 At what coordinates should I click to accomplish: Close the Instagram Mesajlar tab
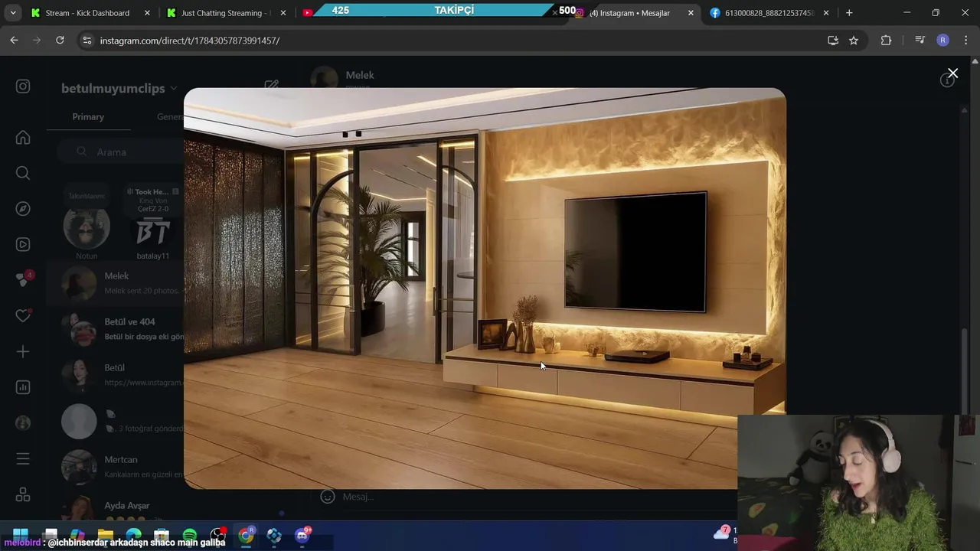tap(691, 13)
